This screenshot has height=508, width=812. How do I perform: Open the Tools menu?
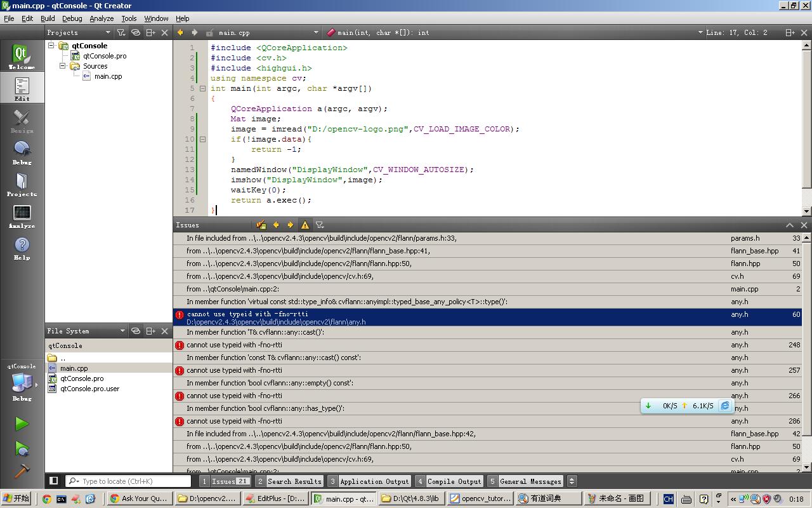click(x=129, y=18)
